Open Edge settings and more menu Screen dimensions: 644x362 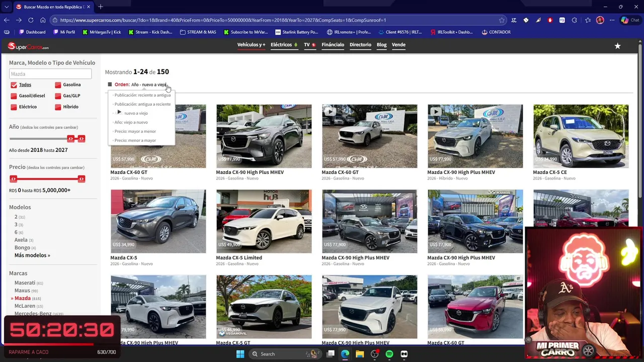612,20
